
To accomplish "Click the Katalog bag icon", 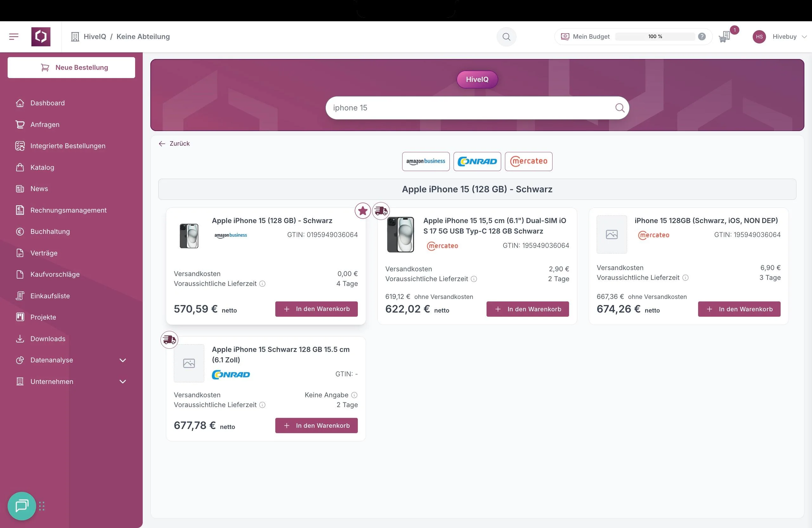I will click(20, 167).
